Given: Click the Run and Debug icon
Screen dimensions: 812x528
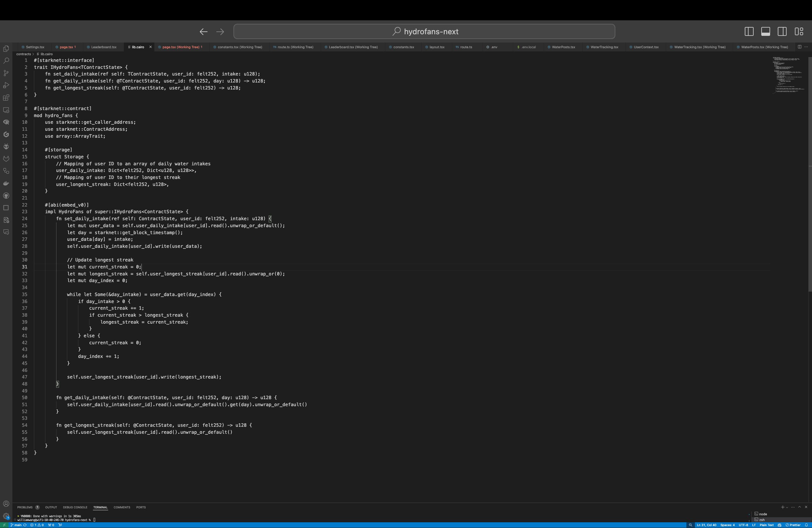Looking at the screenshot, I should click(x=7, y=85).
